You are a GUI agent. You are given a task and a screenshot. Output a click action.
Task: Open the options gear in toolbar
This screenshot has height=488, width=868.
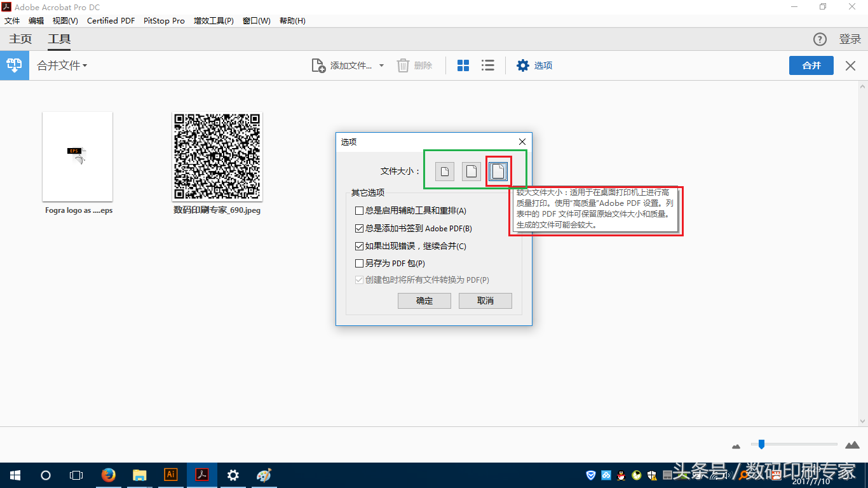[522, 65]
